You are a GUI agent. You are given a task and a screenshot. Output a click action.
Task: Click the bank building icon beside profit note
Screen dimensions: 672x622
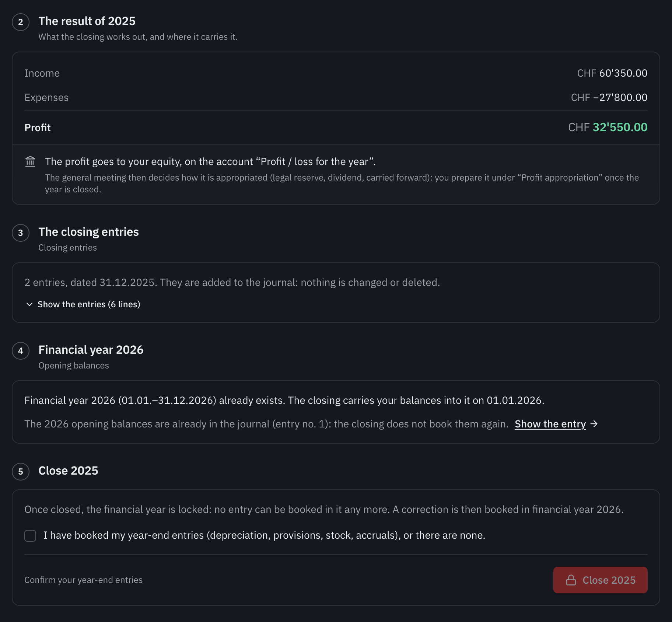click(x=30, y=161)
